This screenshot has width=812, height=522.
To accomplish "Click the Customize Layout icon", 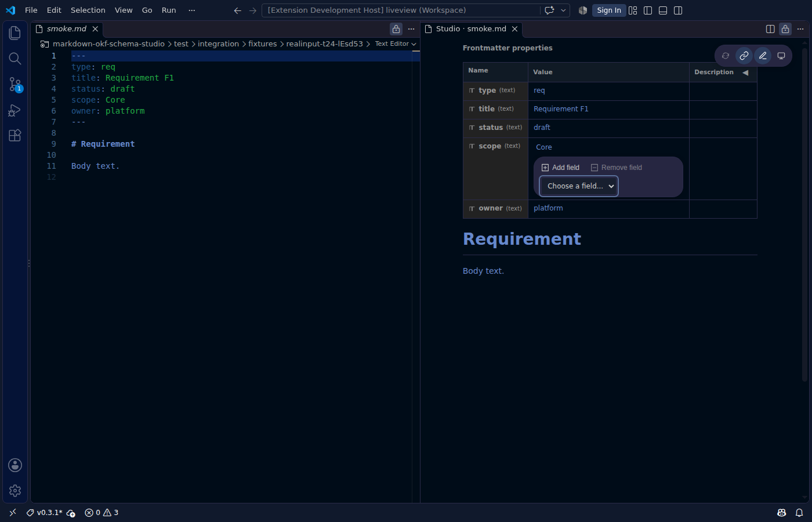I will [x=633, y=10].
